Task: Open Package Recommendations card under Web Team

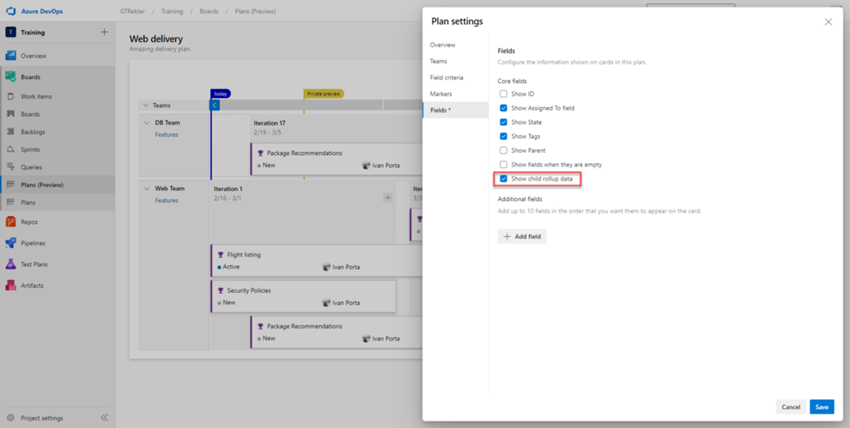Action: point(337,332)
